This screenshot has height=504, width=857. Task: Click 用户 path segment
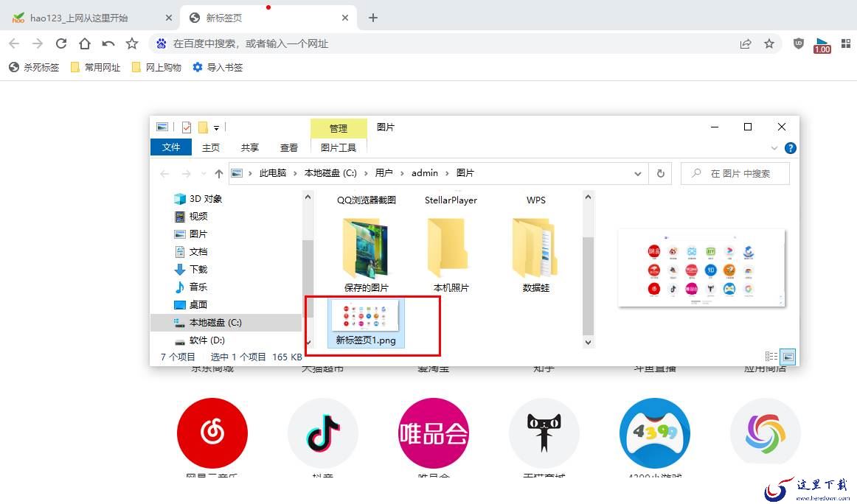click(x=384, y=172)
